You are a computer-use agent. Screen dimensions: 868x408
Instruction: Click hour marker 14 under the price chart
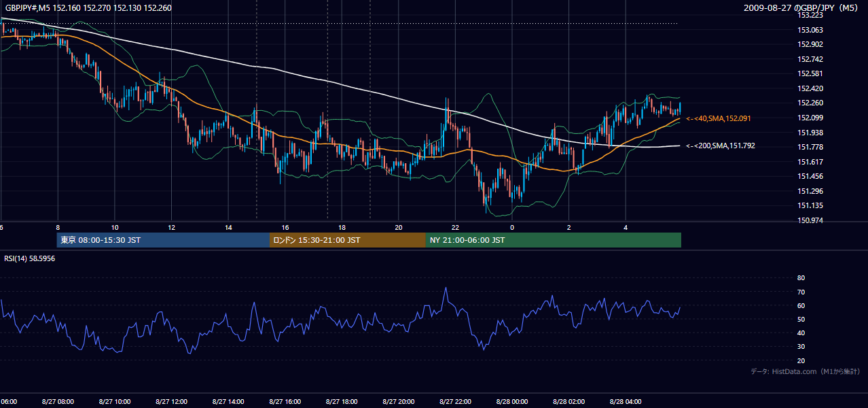point(228,228)
